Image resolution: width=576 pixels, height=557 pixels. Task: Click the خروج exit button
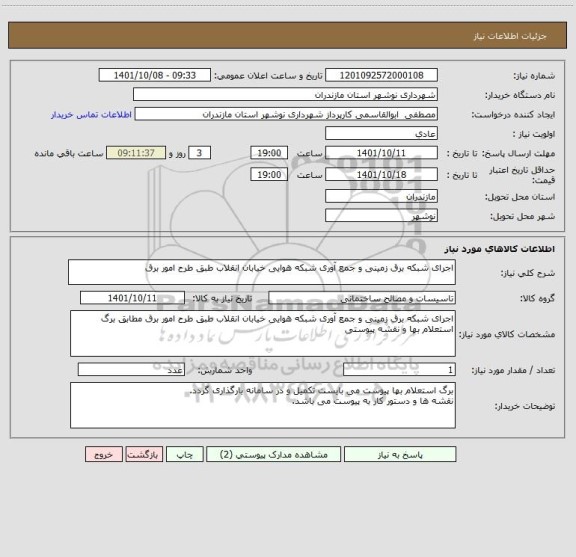tap(104, 454)
